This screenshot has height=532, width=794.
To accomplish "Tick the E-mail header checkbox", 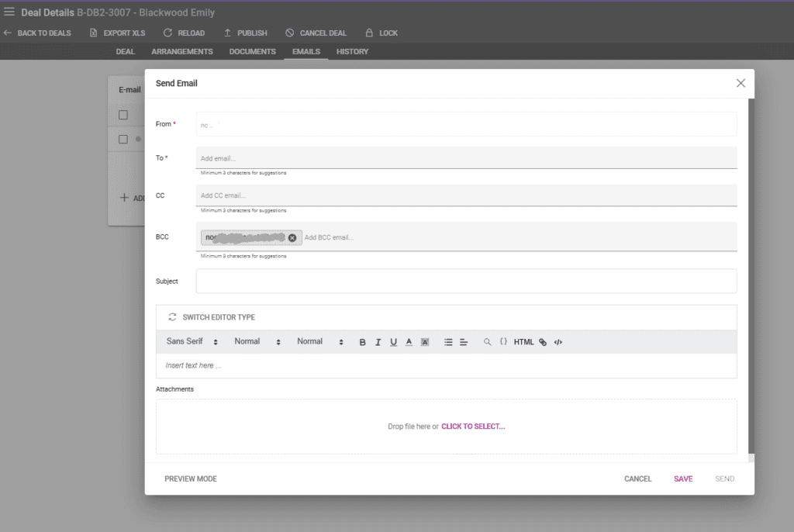I will point(123,115).
